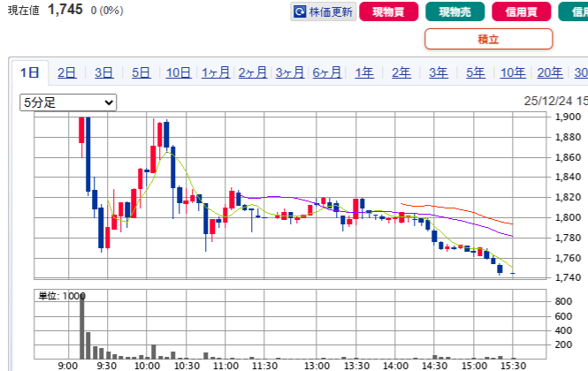Select the 5年 range tab
This screenshot has width=588, height=371.
click(x=476, y=73)
